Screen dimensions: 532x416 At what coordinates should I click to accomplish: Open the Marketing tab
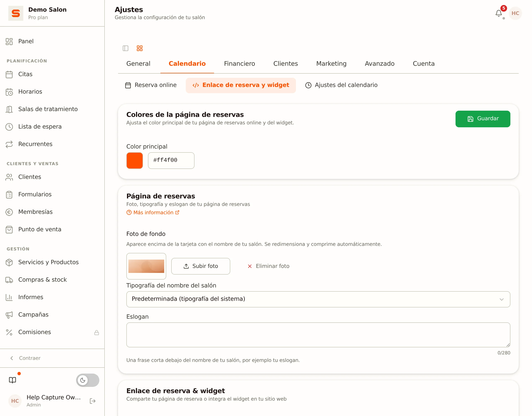331,64
